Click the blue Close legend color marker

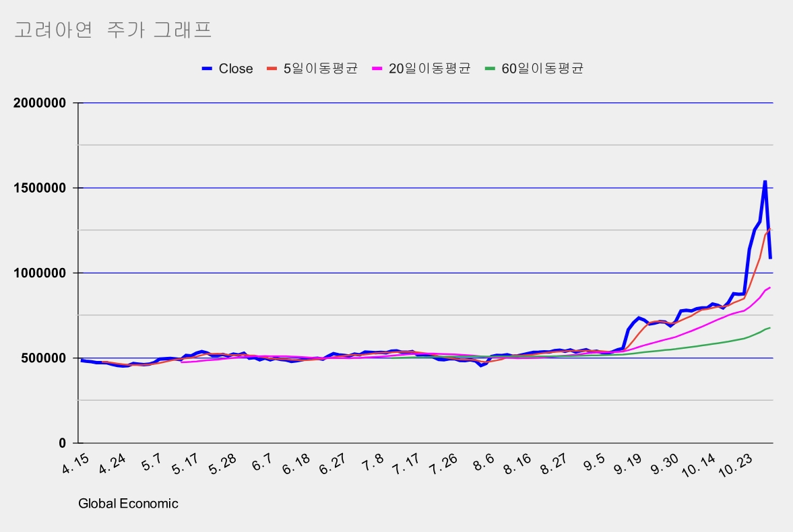tap(207, 69)
